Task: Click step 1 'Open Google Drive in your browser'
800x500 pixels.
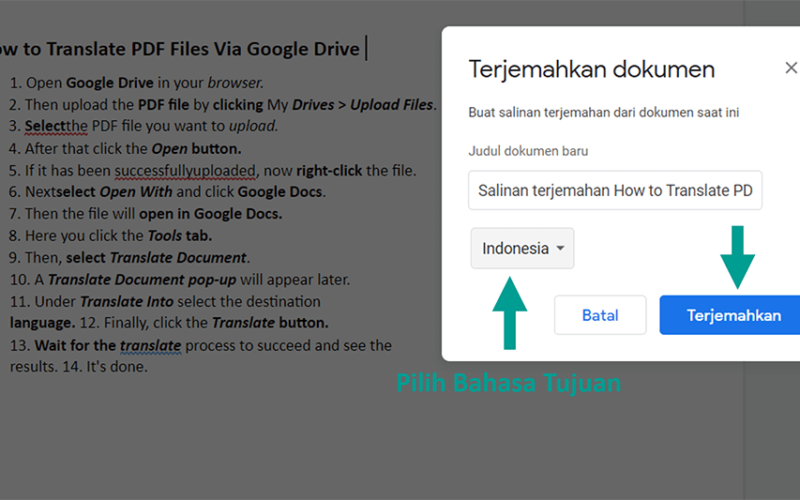Action: [137, 83]
